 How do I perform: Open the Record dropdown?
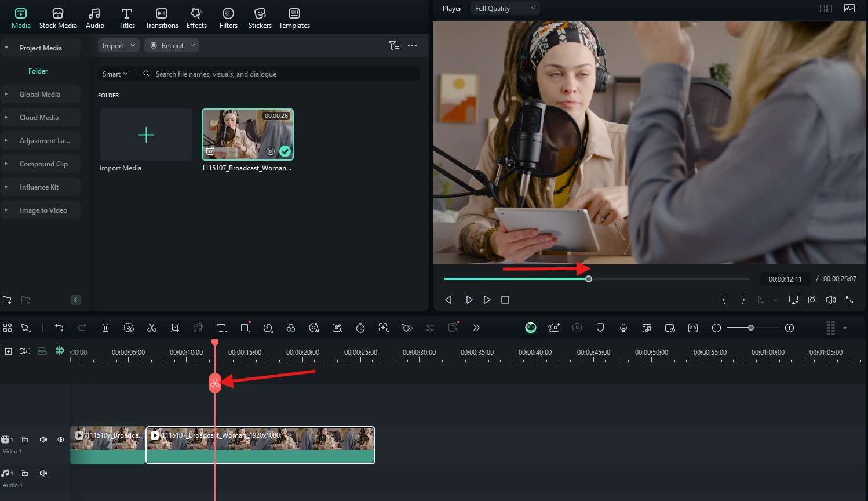(x=172, y=45)
